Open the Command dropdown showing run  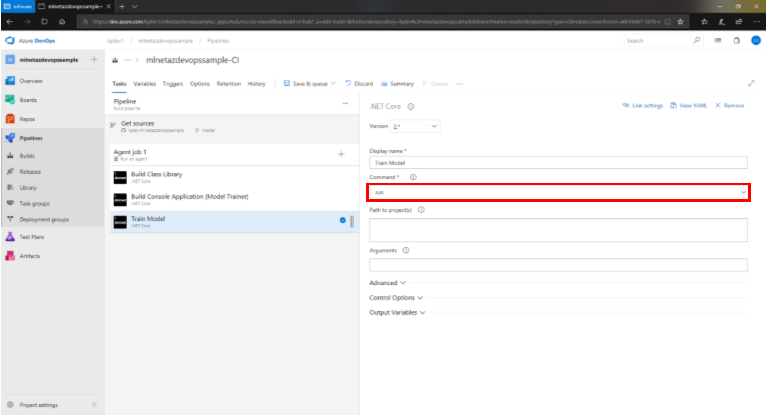559,192
